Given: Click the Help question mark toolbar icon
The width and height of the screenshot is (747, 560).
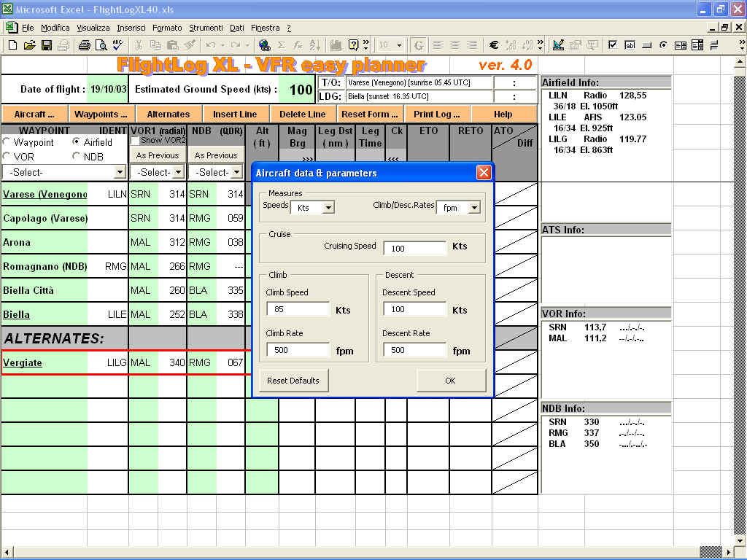Looking at the screenshot, I should point(353,45).
